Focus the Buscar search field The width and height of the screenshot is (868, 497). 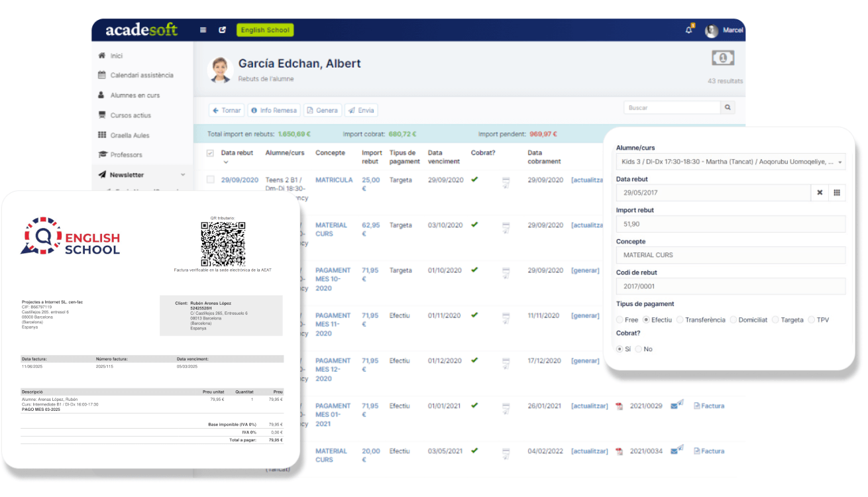click(672, 107)
